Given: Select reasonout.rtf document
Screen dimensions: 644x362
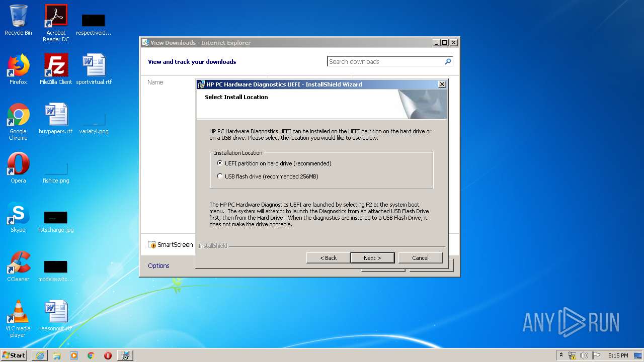Looking at the screenshot, I should point(56,316).
